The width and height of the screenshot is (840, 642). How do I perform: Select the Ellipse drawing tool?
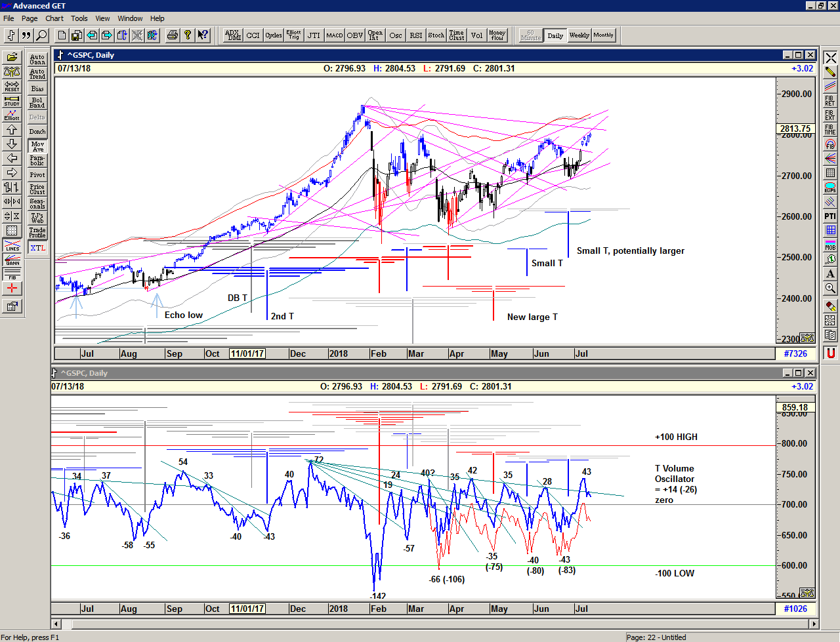click(830, 188)
